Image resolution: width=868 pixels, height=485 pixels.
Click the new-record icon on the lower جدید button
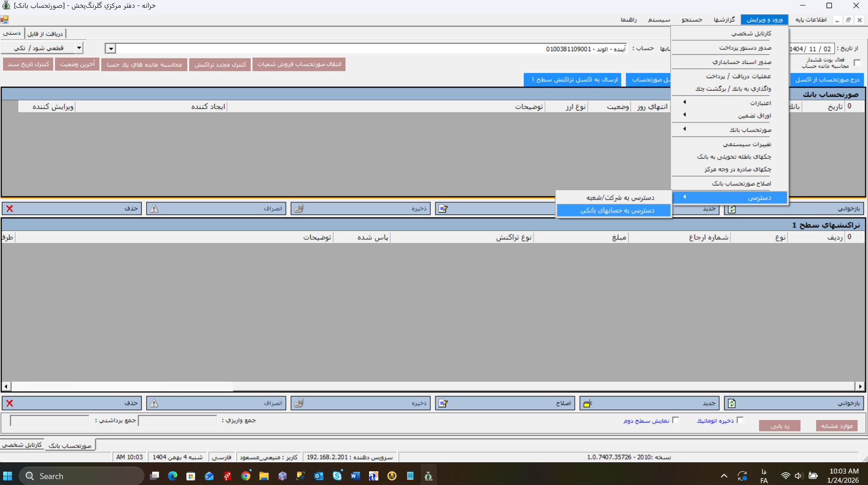click(588, 403)
